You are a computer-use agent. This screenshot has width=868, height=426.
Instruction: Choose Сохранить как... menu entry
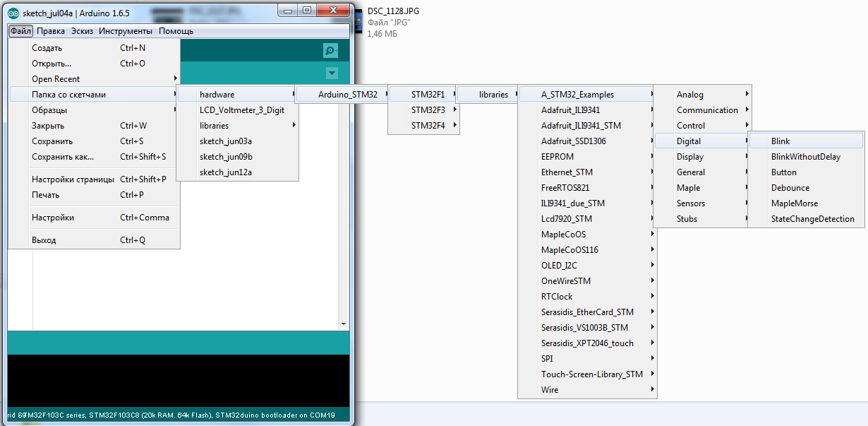(95, 157)
